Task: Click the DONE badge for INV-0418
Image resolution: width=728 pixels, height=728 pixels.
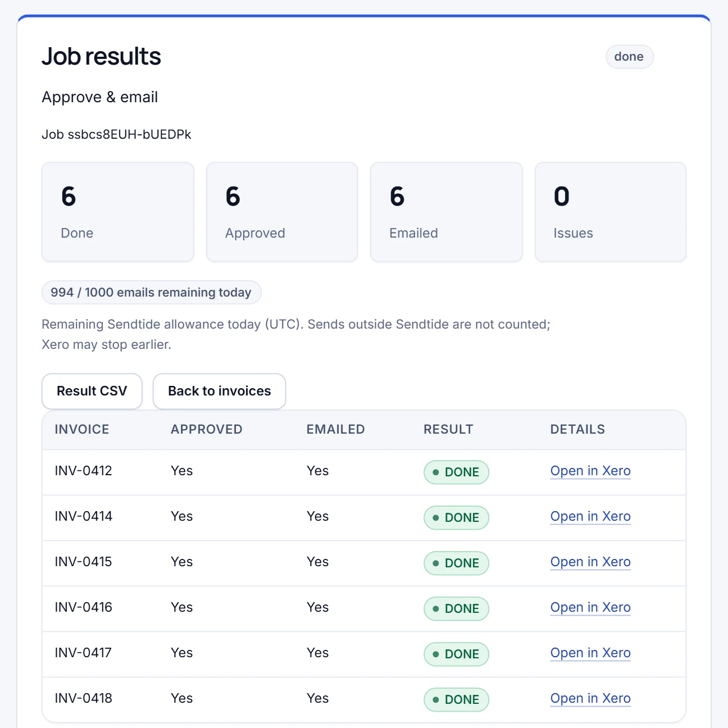Action: [x=456, y=700]
